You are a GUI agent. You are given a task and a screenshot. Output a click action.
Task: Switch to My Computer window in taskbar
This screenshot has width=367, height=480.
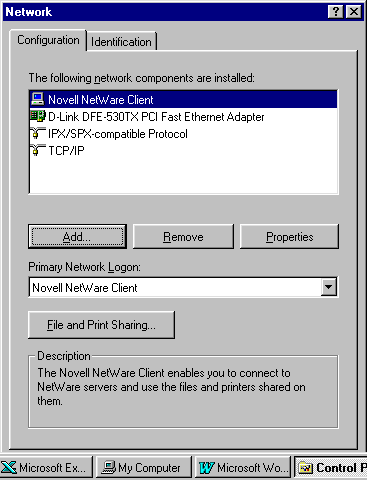(144, 467)
